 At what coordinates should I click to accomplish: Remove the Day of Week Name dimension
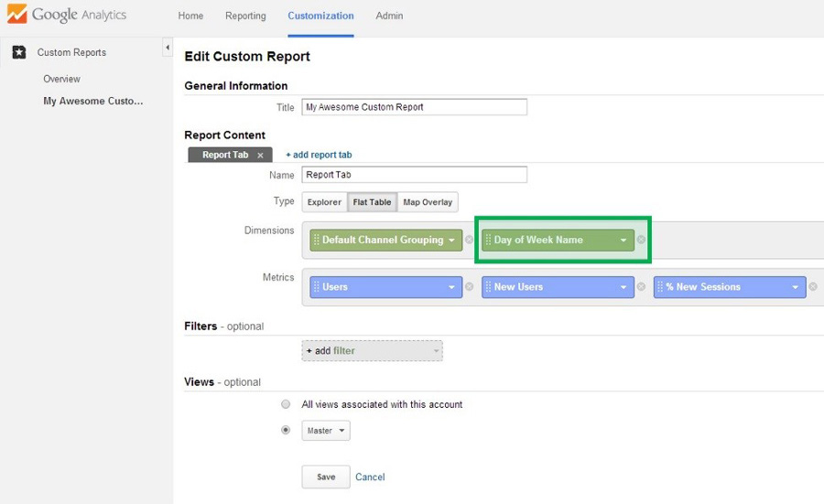(x=641, y=241)
